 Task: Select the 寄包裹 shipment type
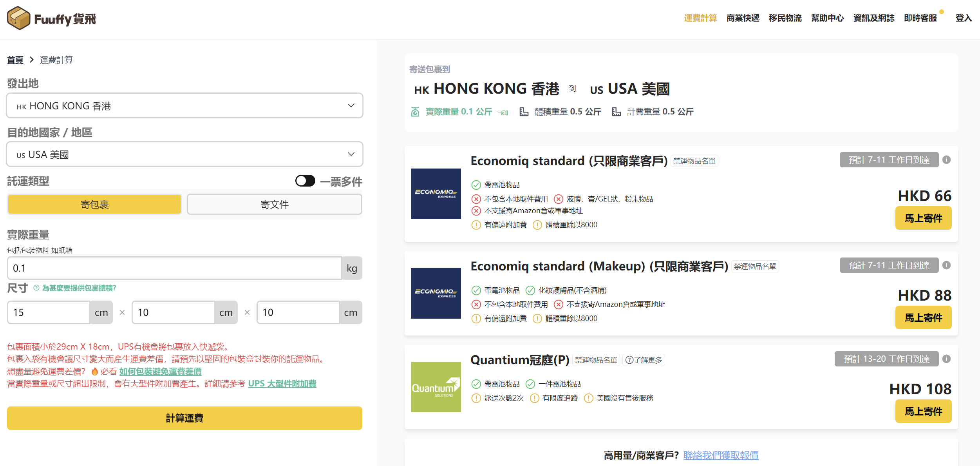tap(94, 204)
